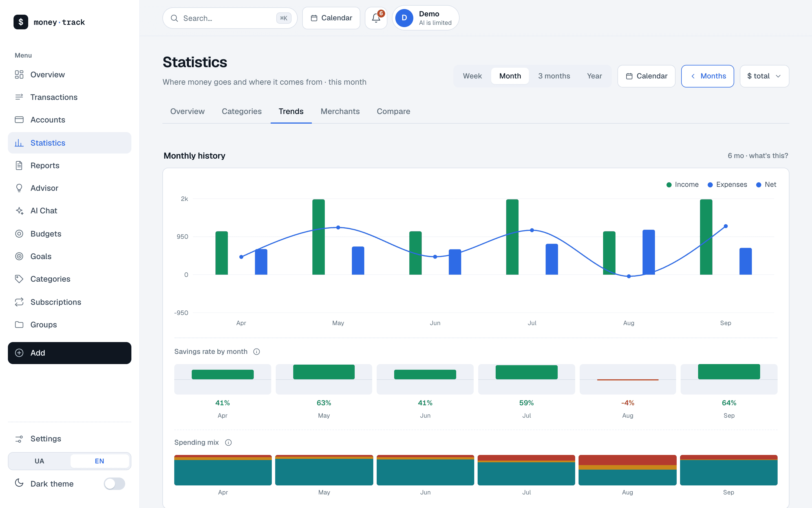Open Subscriptions in sidebar
Screen dimensions: 812x508
point(69,302)
